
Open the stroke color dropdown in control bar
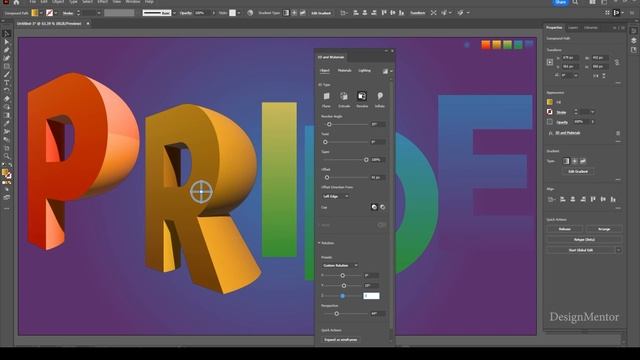56,13
